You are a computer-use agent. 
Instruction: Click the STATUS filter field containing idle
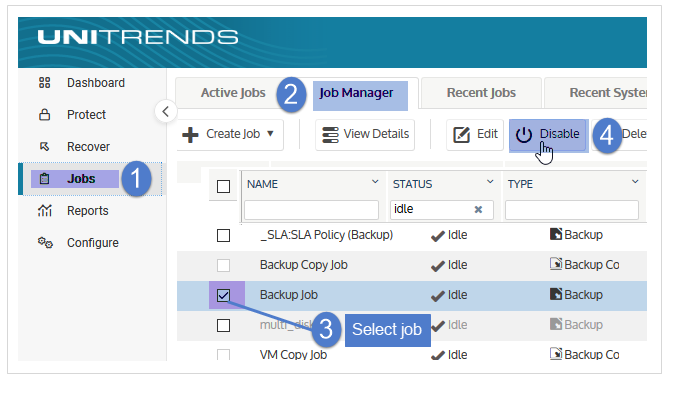point(442,210)
